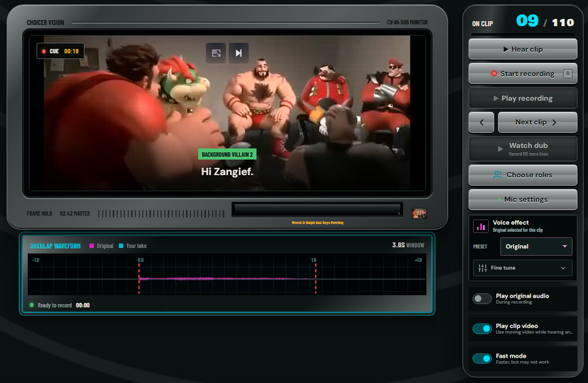Click the Voice effect equalizer icon
Screen dimensions: 588x383
(x=481, y=226)
